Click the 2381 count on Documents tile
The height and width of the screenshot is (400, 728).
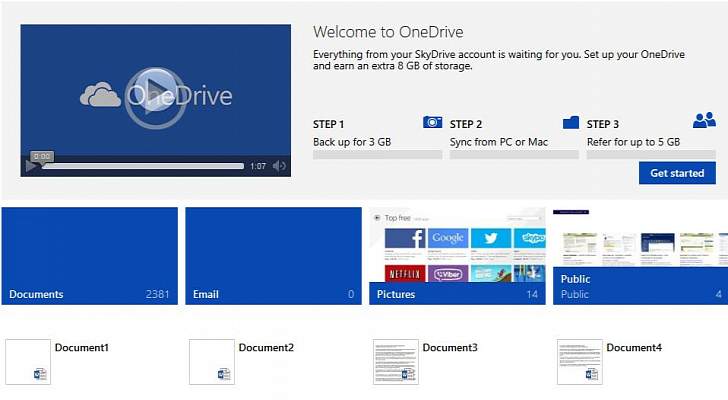pos(157,294)
